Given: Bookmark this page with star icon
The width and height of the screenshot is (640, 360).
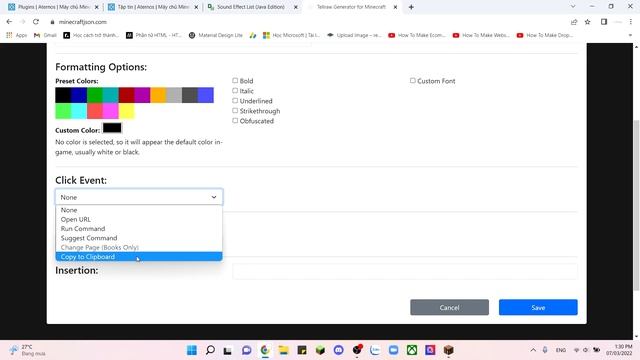Looking at the screenshot, I should tap(587, 22).
